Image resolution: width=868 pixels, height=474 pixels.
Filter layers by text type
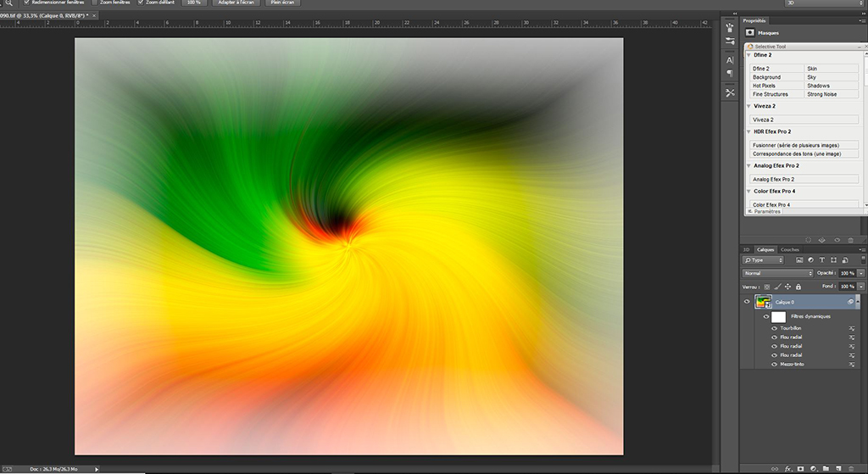click(822, 259)
